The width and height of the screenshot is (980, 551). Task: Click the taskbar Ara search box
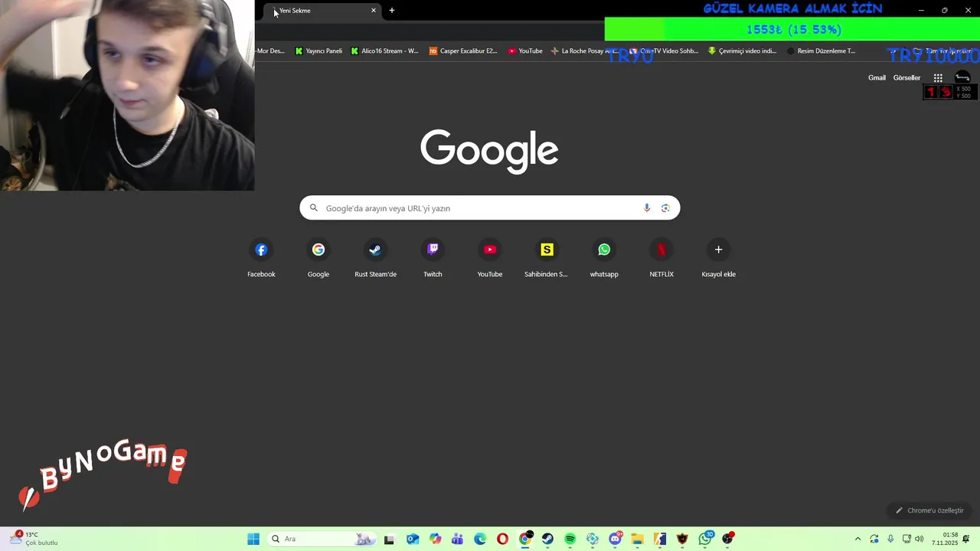322,540
